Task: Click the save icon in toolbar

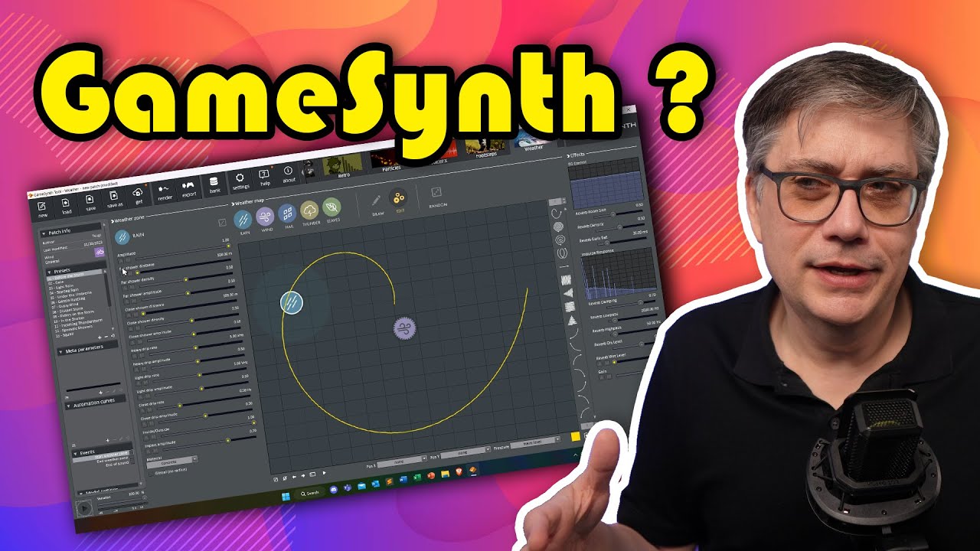Action: (x=90, y=200)
